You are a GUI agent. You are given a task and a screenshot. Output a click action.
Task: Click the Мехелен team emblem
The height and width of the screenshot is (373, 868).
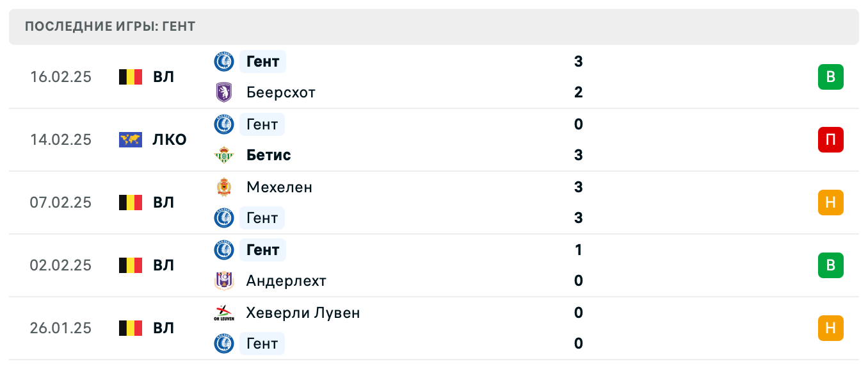(x=223, y=187)
